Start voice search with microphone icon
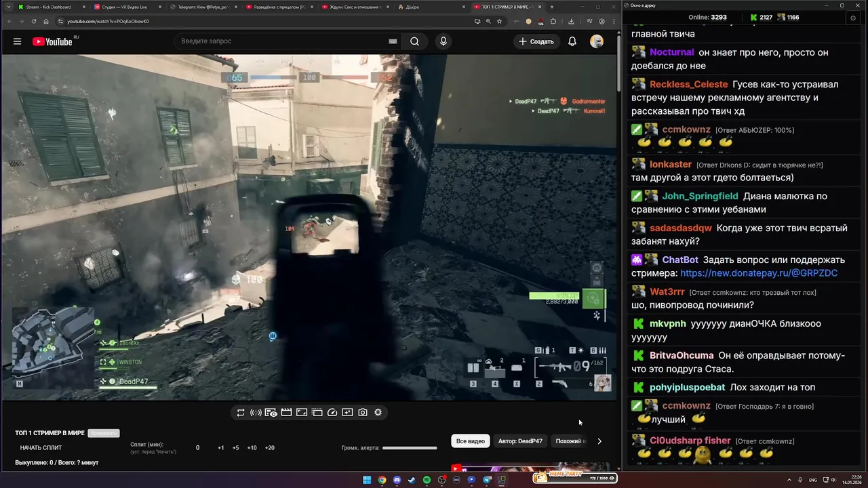Screen dimensions: 868x488 click(443, 41)
